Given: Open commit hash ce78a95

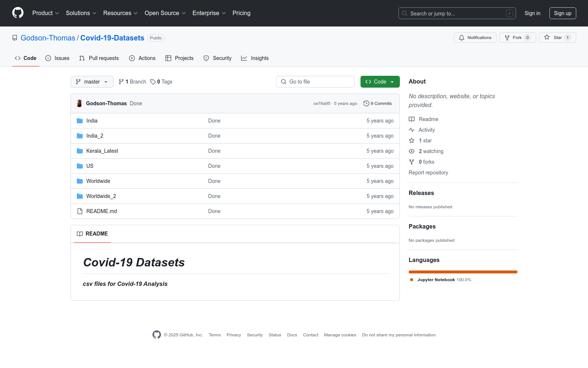Looking at the screenshot, I should pos(322,103).
